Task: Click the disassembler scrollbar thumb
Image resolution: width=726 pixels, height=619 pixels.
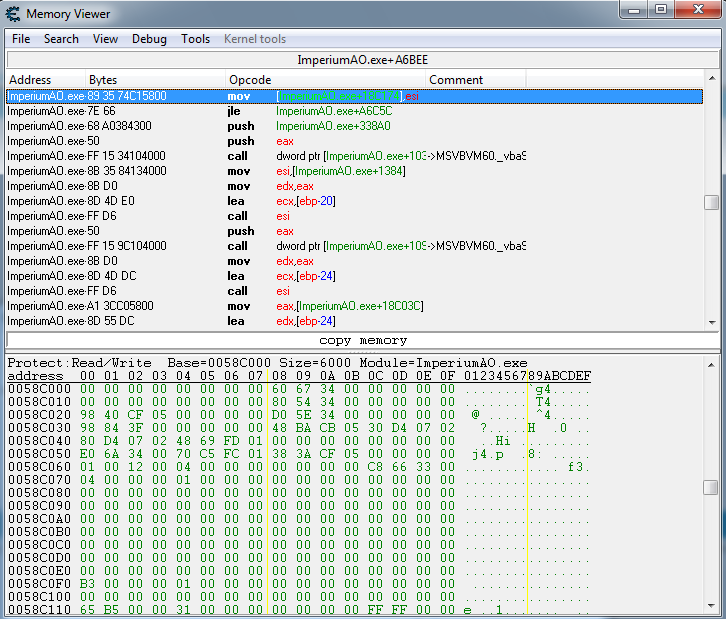Action: (711, 202)
